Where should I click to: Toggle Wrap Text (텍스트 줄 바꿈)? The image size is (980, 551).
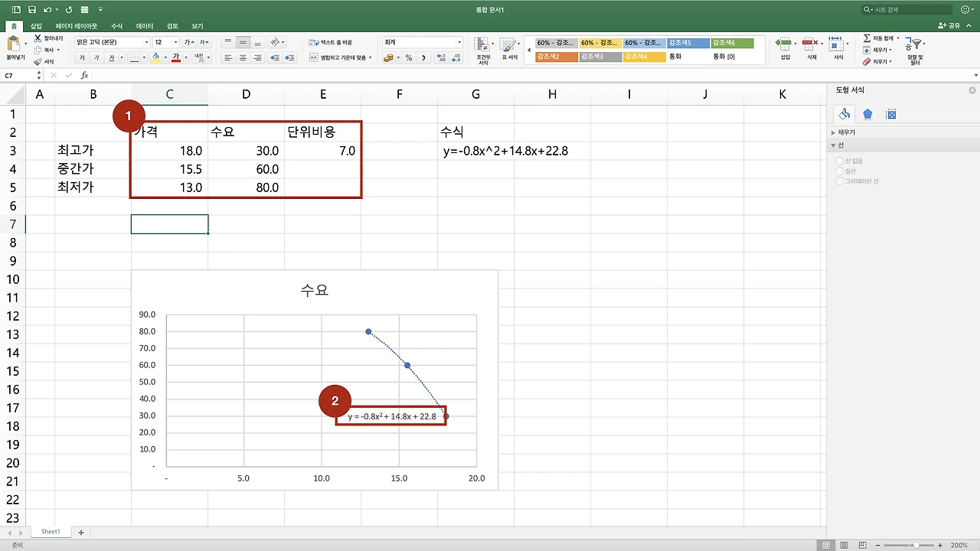(331, 42)
